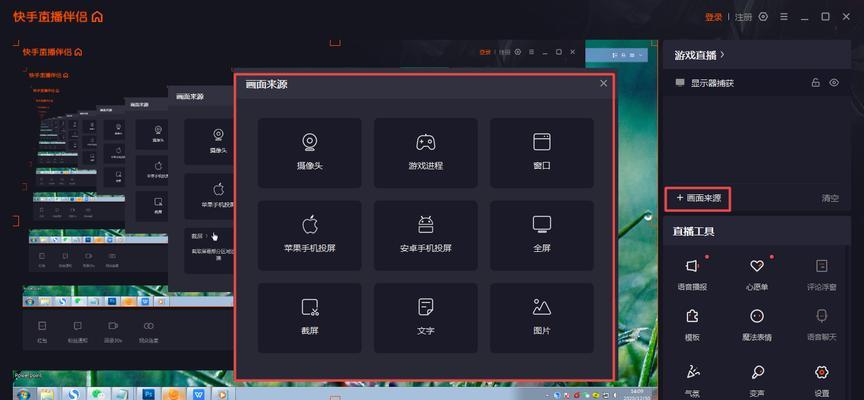Click the WeChat icon on the bottommost taskbar
This screenshot has width=864, height=400.
pyautogui.click(x=100, y=394)
